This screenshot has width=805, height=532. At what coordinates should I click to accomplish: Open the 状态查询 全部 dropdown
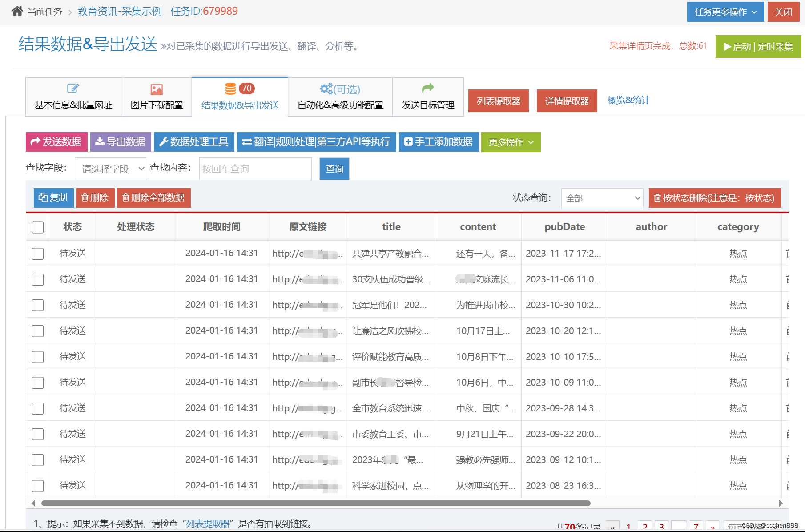(x=602, y=198)
